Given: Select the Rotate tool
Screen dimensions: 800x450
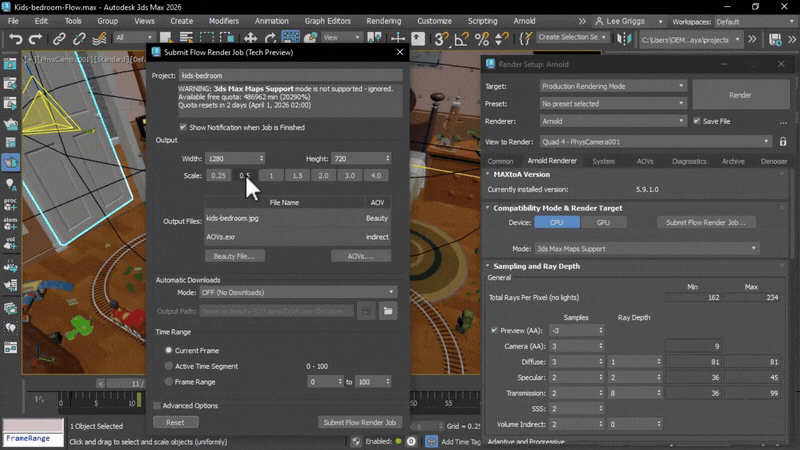Looking at the screenshot, I should coord(270,39).
